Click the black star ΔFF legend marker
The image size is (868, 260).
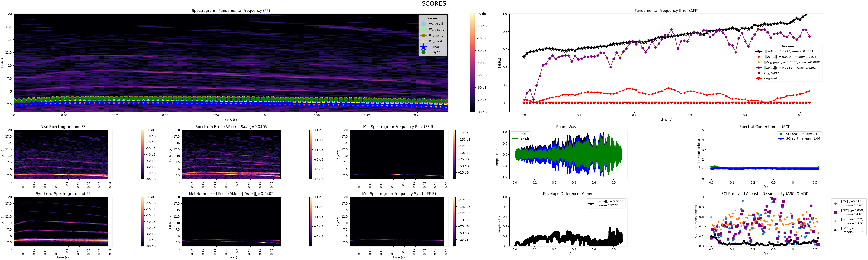[758, 52]
